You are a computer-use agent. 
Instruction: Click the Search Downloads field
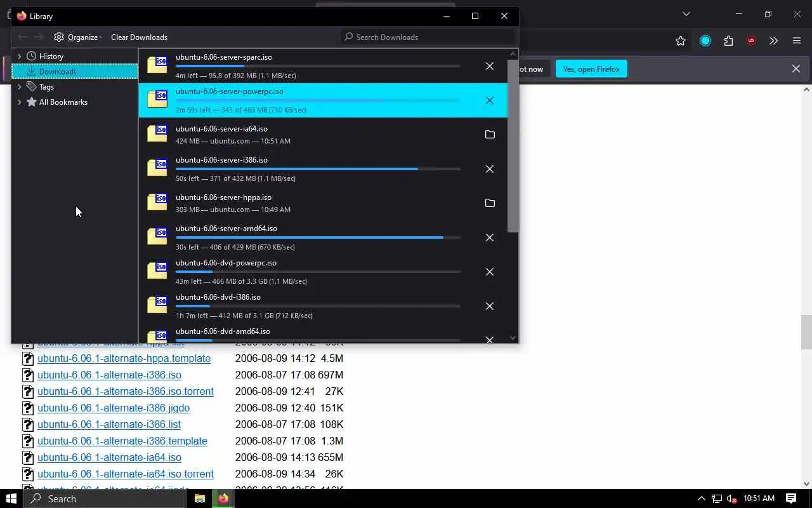pos(428,37)
